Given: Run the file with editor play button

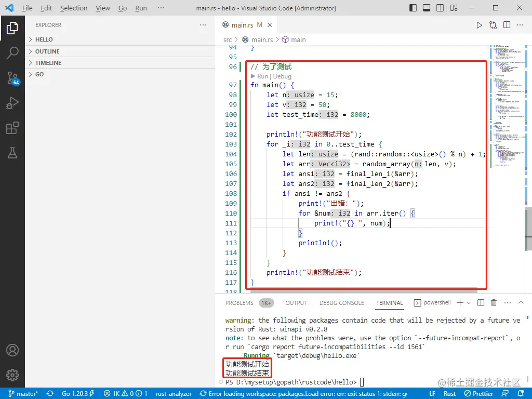Looking at the screenshot, I should (x=479, y=25).
